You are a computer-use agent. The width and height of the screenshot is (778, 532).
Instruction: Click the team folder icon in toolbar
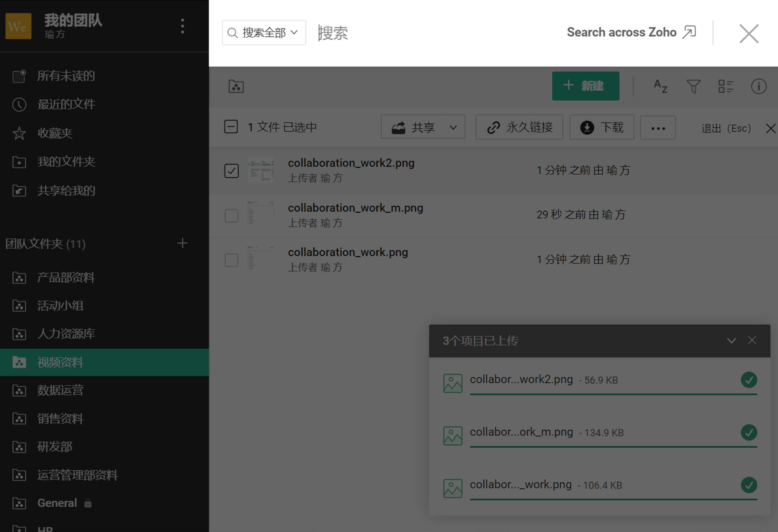click(236, 86)
